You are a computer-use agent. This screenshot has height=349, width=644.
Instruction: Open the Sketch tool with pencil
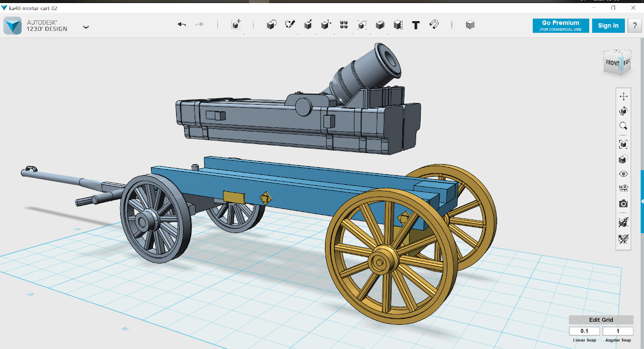point(290,25)
